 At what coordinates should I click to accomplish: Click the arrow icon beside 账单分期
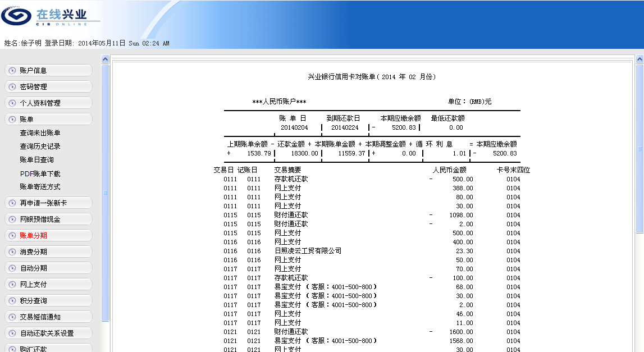pos(12,236)
